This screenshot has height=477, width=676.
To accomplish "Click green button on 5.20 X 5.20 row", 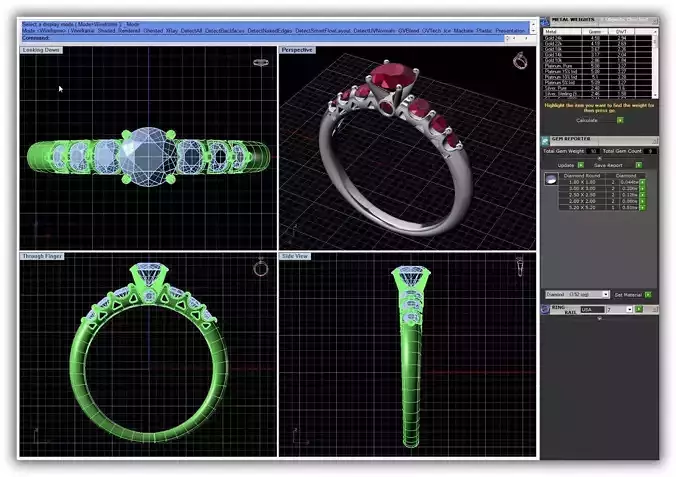I will (x=642, y=207).
